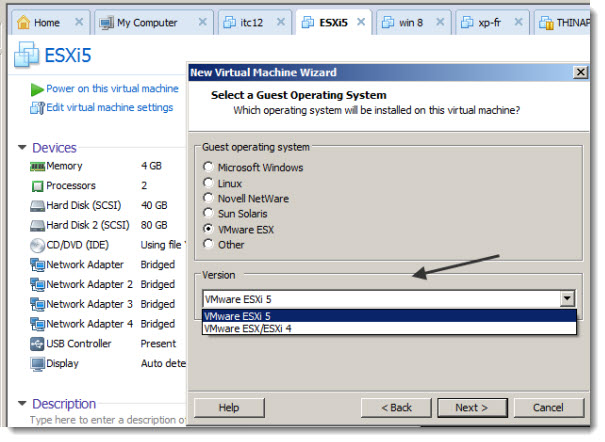Click the My Computer tab monitor icon
The width and height of the screenshot is (605, 442).
[106, 23]
